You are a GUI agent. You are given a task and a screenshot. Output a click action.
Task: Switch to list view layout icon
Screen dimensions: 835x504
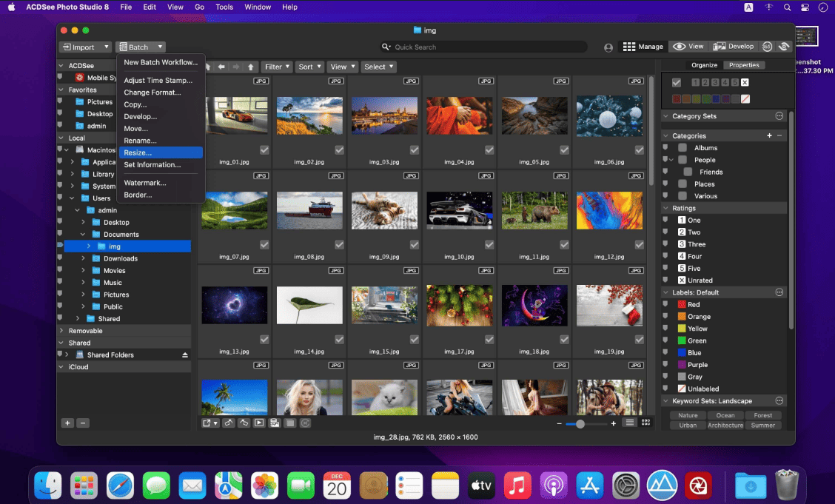629,423
